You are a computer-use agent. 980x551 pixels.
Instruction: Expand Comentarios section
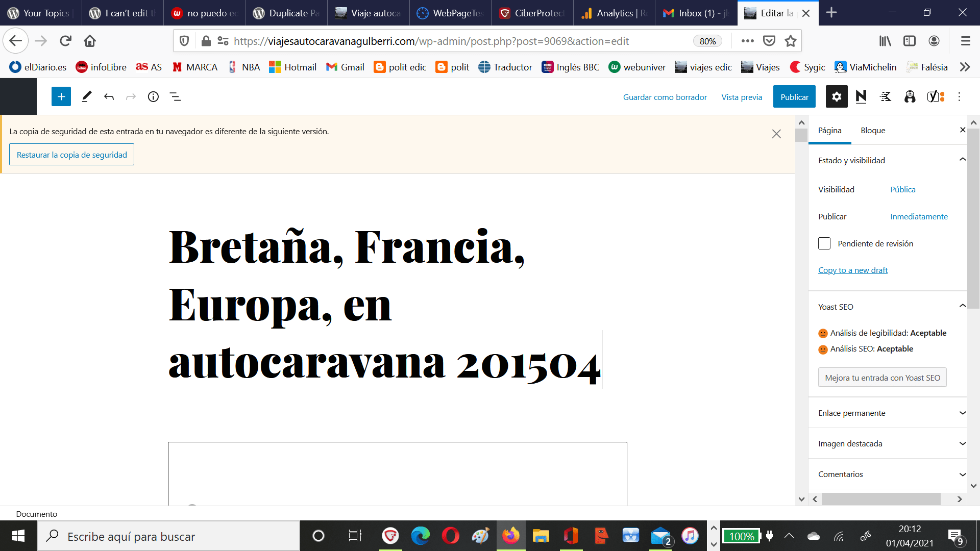click(888, 474)
